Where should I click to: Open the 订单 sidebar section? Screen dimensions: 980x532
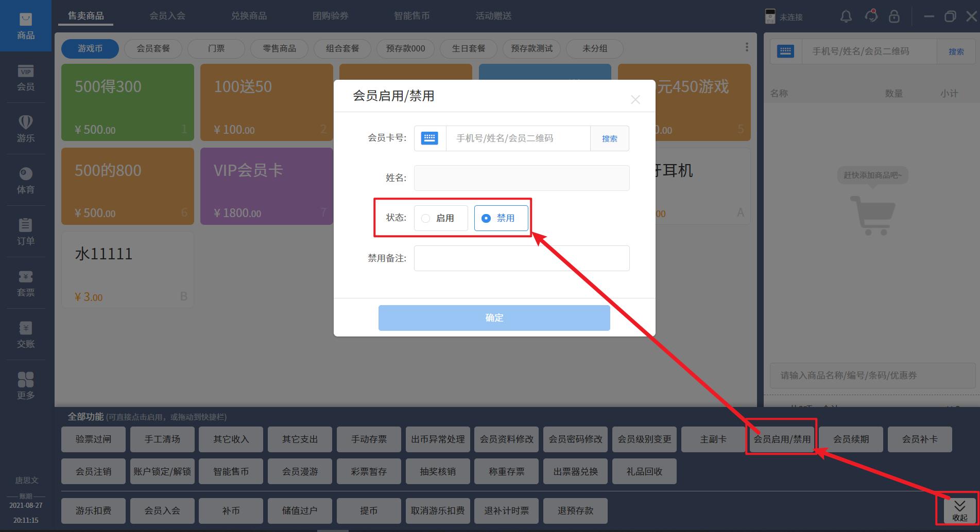click(x=26, y=232)
